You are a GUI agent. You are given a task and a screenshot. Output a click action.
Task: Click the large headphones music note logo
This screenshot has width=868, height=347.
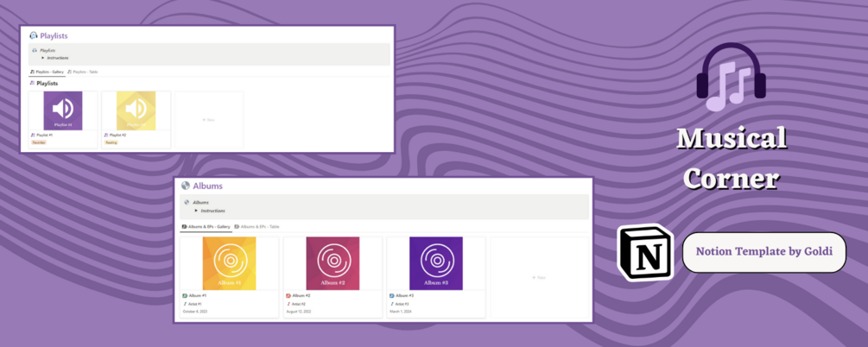(731, 77)
